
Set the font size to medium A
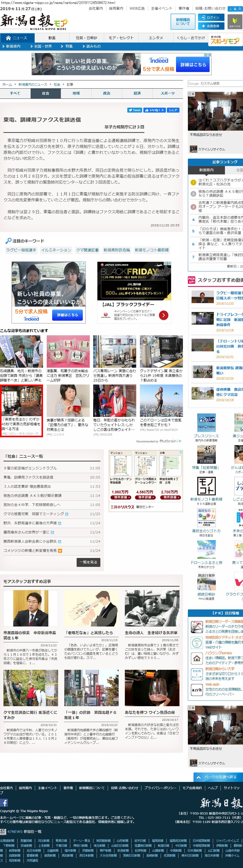pos(235,9)
